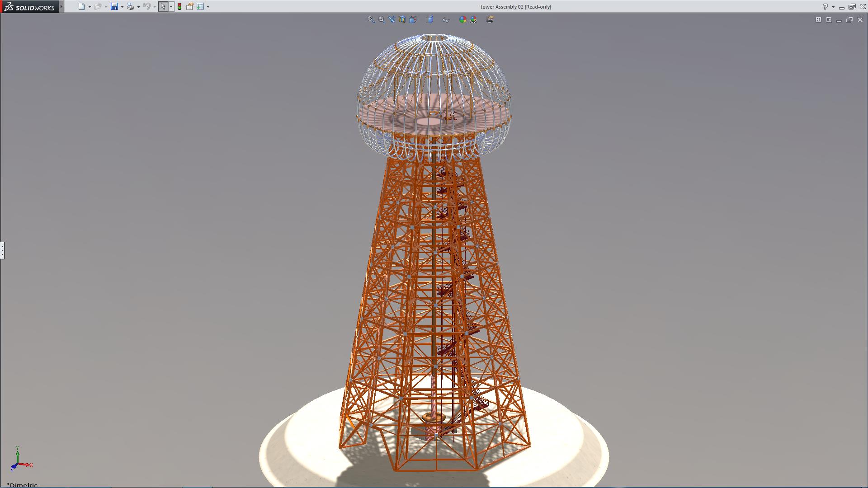Open the Display Style icon
The height and width of the screenshot is (488, 868).
tap(429, 19)
